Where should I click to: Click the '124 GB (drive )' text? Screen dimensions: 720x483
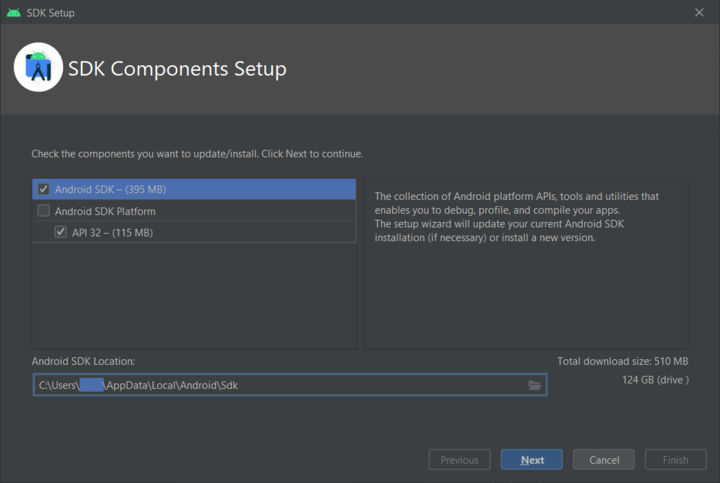pyautogui.click(x=655, y=380)
